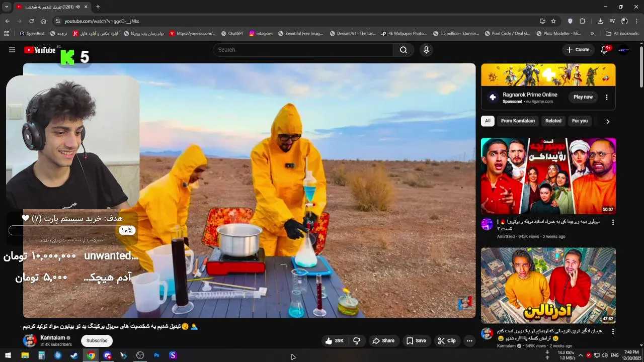This screenshot has height=362, width=644.
Task: Open the YouTube guide hamburger menu
Action: tap(12, 50)
